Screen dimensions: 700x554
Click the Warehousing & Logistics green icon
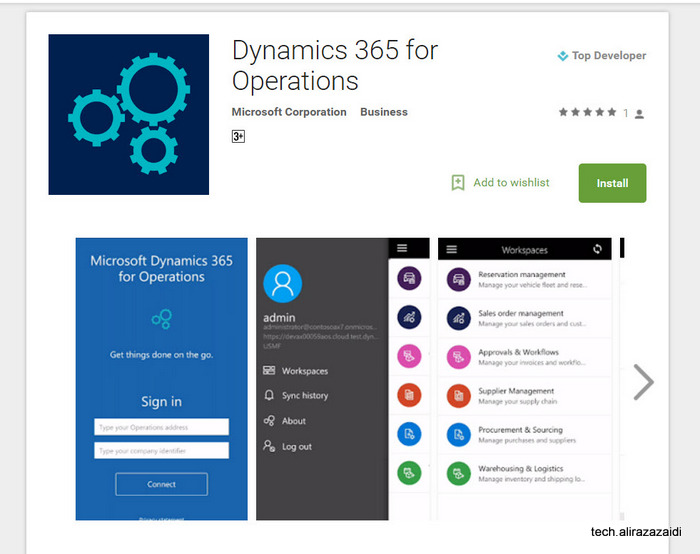click(458, 473)
